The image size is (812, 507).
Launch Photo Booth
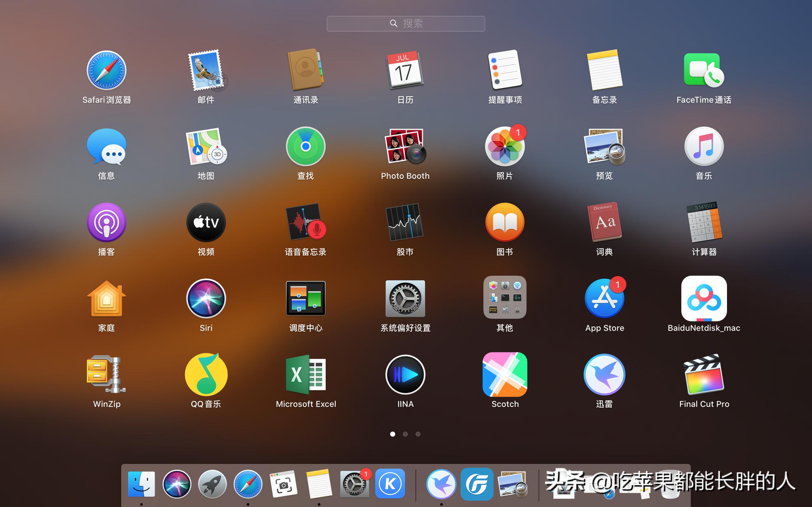point(405,146)
